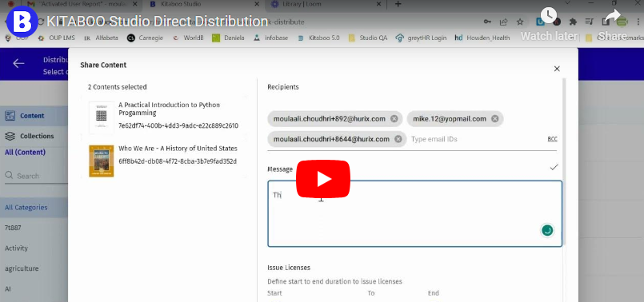The height and width of the screenshot is (302, 644).
Task: Click the back arrow in header
Action: (x=18, y=63)
